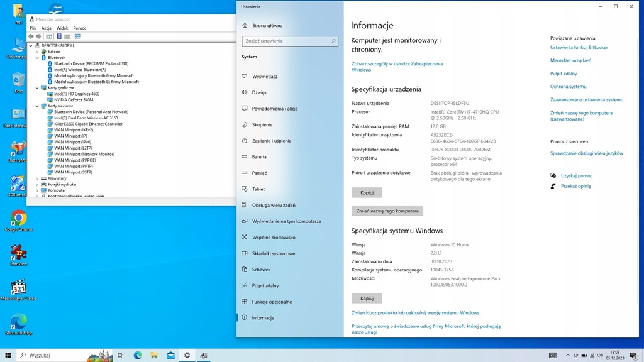Open Wyświetlanie na tym komputerze
The width and height of the screenshot is (644, 362).
click(286, 221)
